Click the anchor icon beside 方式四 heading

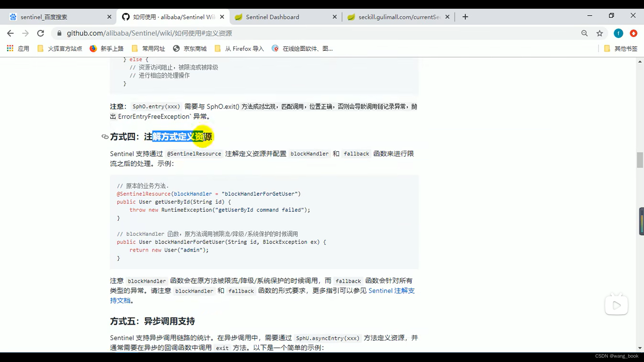[x=105, y=137]
